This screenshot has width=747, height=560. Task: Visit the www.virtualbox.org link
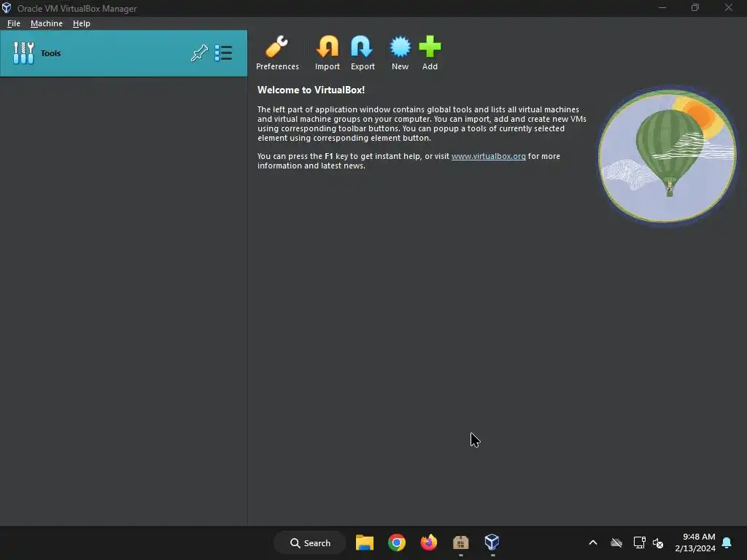click(x=488, y=156)
